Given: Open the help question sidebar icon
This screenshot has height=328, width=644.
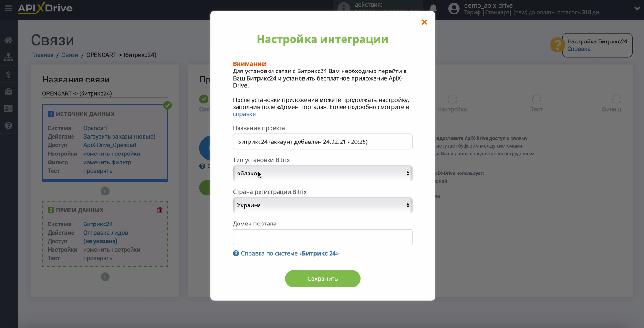Looking at the screenshot, I should click(8, 126).
